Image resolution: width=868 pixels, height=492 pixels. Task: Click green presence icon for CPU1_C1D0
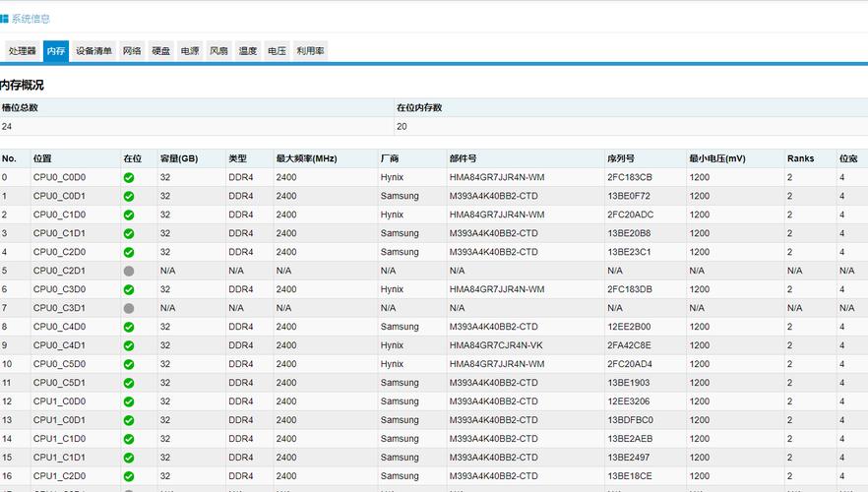[128, 439]
